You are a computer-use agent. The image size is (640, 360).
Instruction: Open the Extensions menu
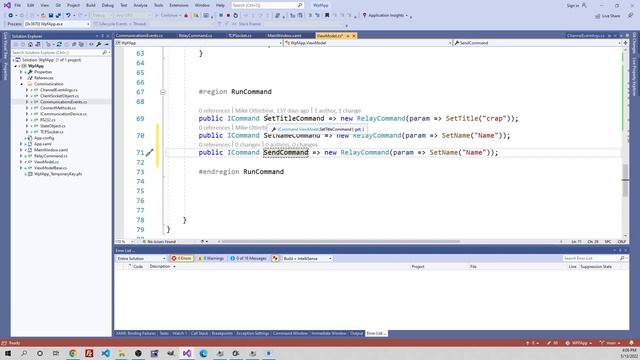click(x=179, y=5)
